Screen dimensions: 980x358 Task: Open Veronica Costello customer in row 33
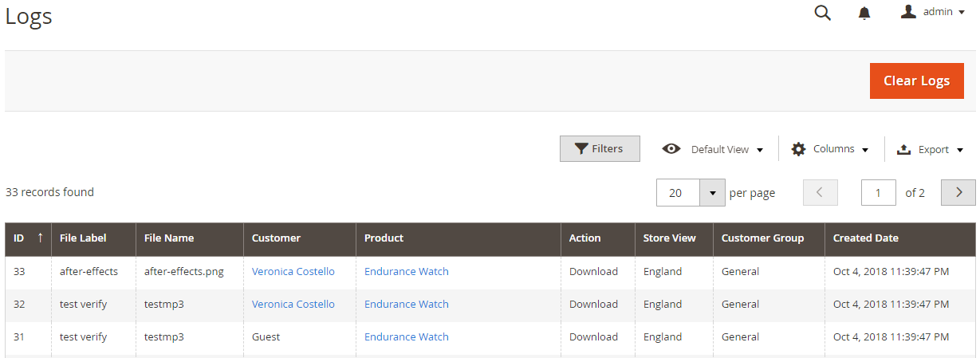pos(293,272)
